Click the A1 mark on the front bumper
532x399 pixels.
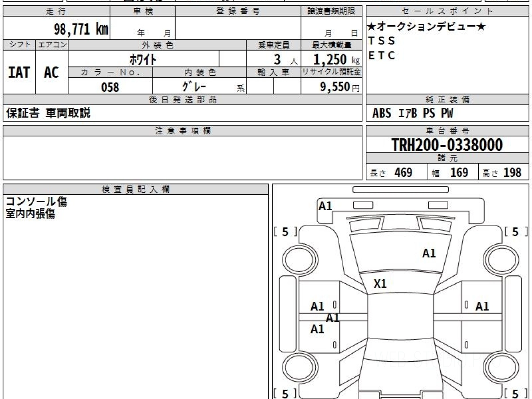coord(325,206)
